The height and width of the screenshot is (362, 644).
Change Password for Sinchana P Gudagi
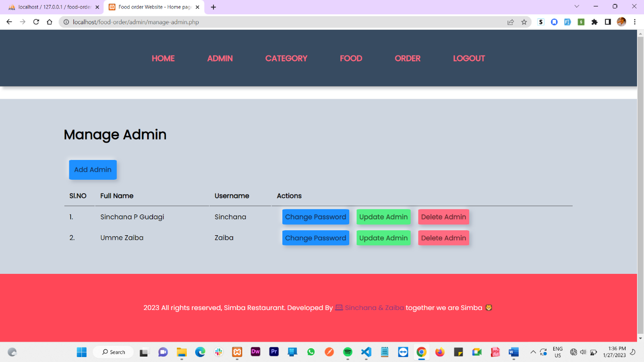[x=316, y=216]
